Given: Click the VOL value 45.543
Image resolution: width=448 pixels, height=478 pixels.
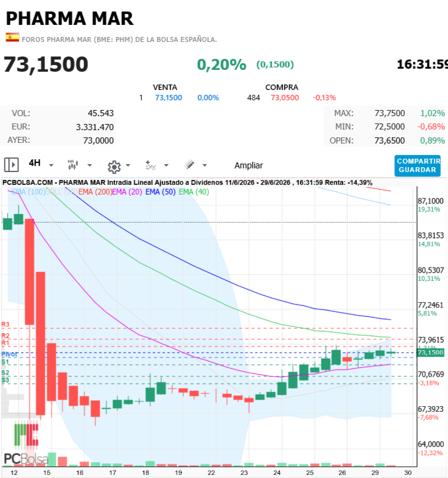Looking at the screenshot, I should pos(100,113).
